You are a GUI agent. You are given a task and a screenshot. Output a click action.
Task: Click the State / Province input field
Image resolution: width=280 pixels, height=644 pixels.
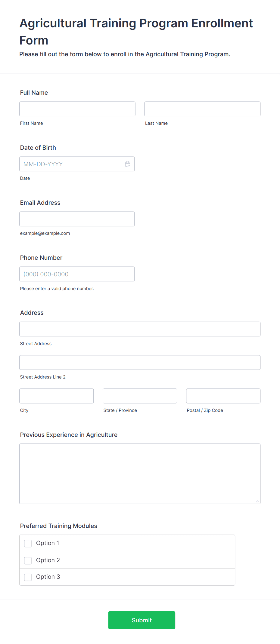point(140,396)
